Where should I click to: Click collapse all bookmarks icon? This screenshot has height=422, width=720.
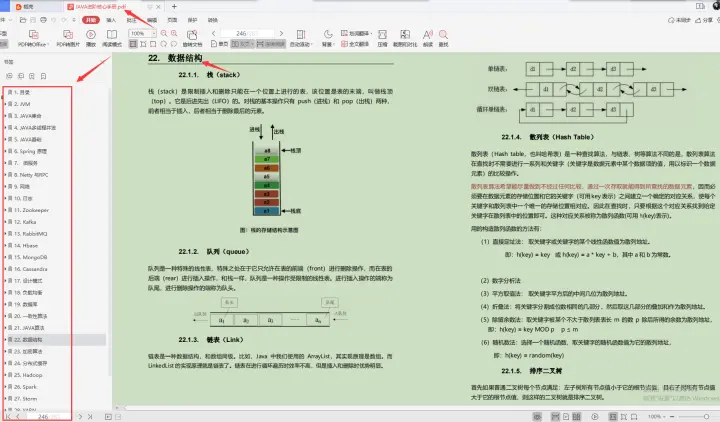tap(21, 76)
